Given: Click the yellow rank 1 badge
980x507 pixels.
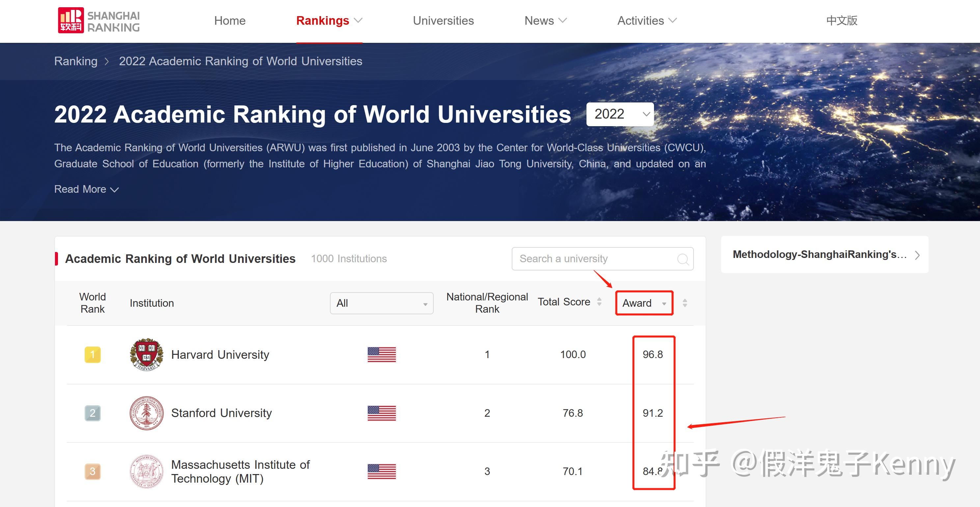Looking at the screenshot, I should coord(92,355).
